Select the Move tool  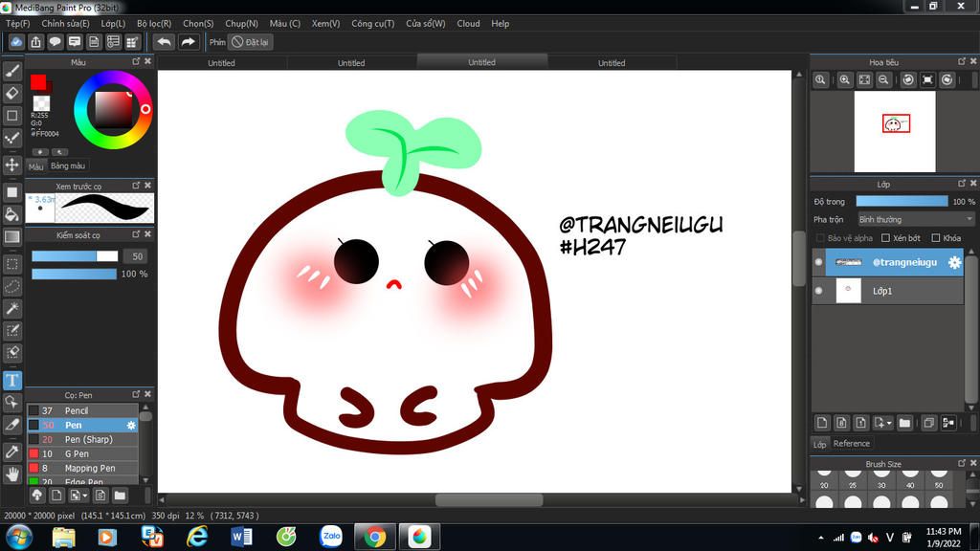pos(11,165)
